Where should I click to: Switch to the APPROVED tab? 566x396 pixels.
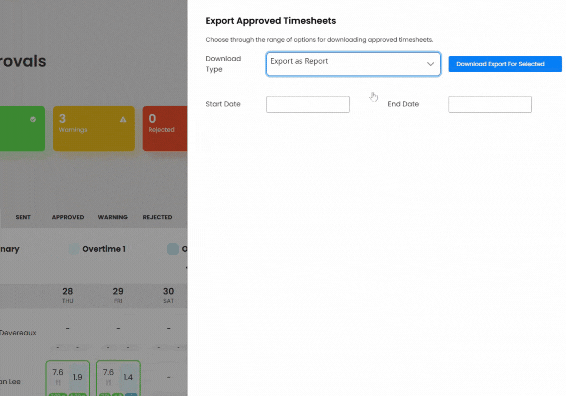click(68, 217)
